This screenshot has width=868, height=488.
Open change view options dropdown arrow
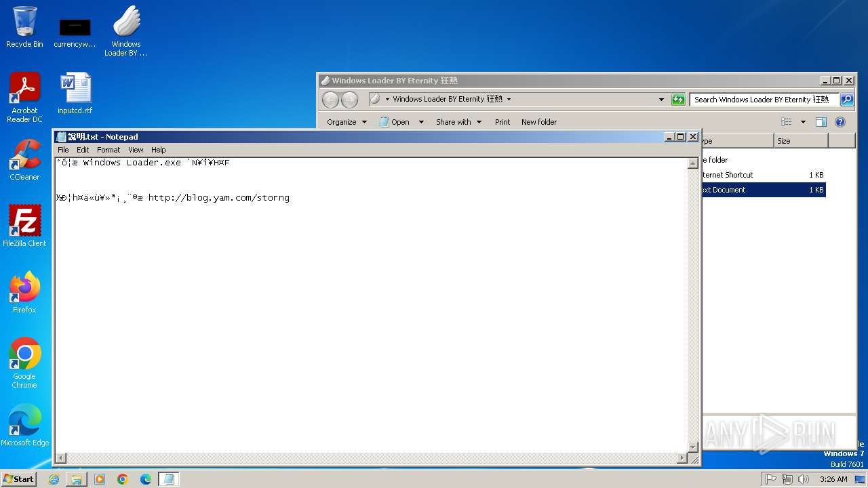pyautogui.click(x=803, y=122)
